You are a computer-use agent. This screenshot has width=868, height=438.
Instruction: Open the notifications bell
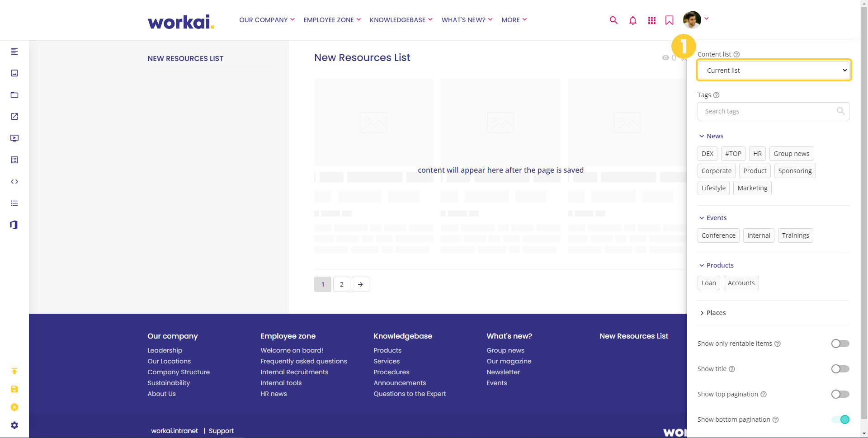coord(633,20)
